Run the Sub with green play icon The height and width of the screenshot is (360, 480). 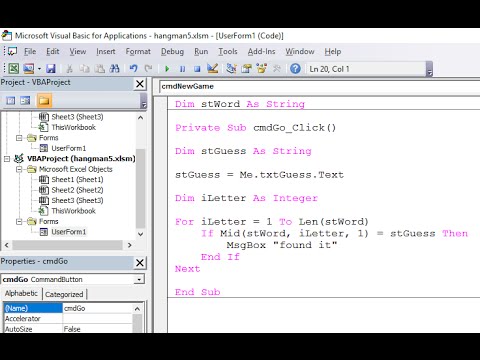tap(167, 69)
